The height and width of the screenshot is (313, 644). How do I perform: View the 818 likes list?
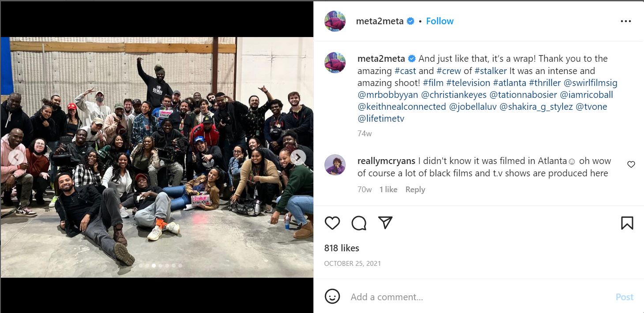[x=342, y=248]
